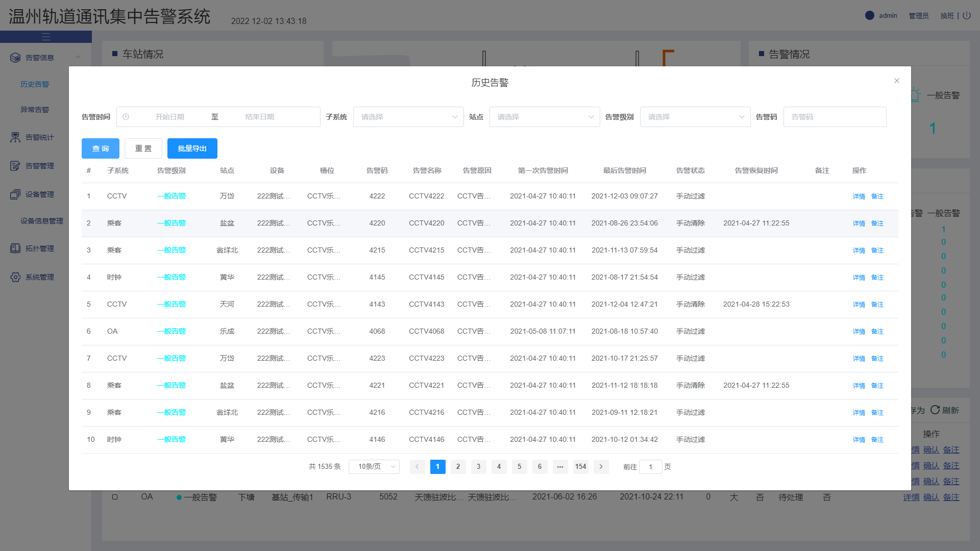
Task: Click 换班 link in header
Action: pyautogui.click(x=947, y=16)
